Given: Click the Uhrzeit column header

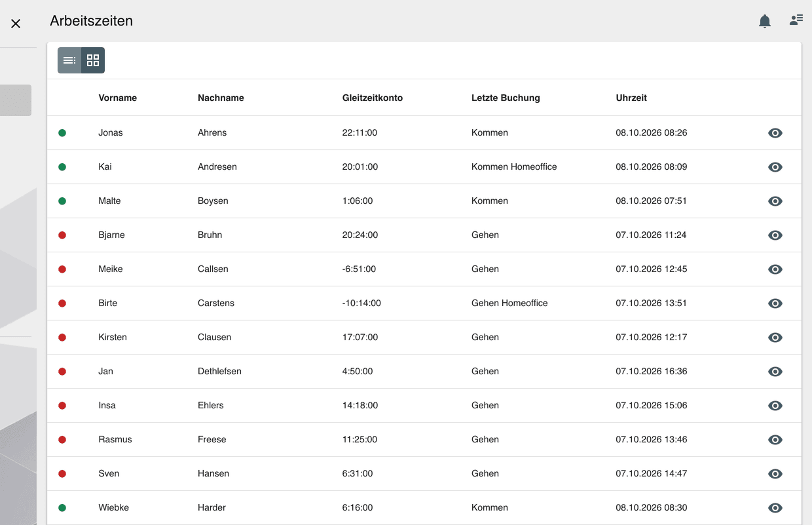Looking at the screenshot, I should 631,98.
